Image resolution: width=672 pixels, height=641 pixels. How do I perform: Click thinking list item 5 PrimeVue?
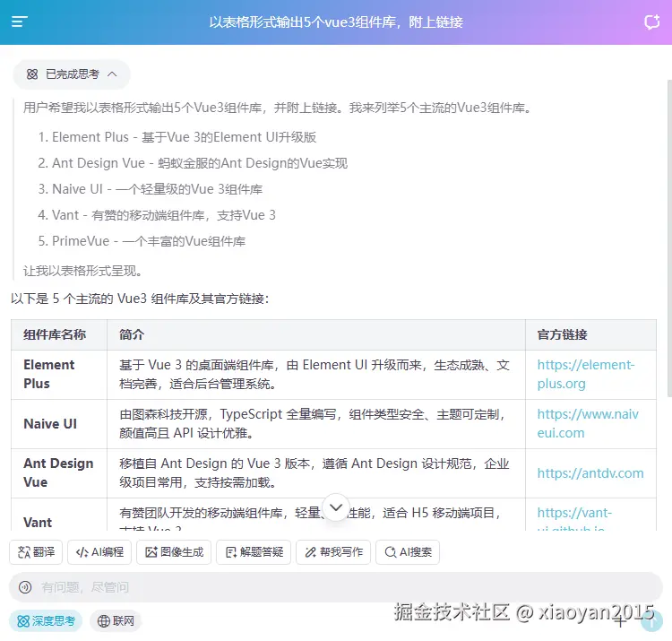click(x=142, y=241)
